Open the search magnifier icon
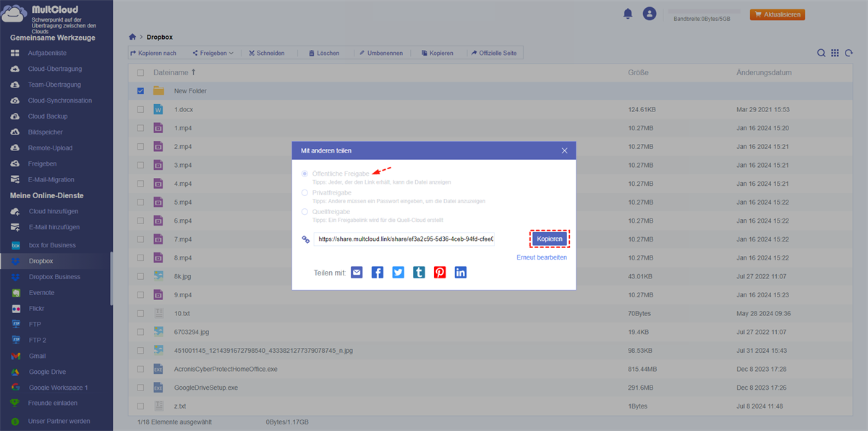868x431 pixels. click(x=821, y=53)
